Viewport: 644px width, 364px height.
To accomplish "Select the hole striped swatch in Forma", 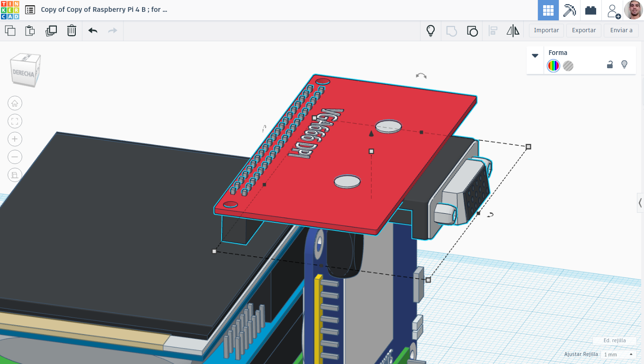I will pos(568,66).
